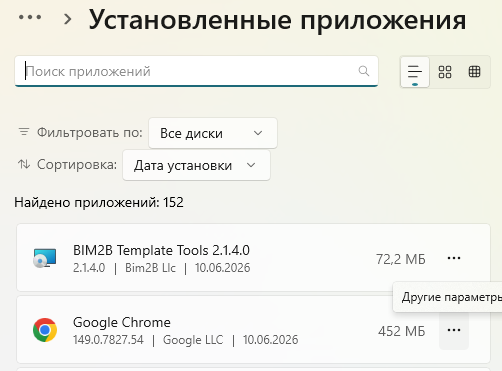
Task: Click Найдено приложений: 152 text
Action: (99, 202)
